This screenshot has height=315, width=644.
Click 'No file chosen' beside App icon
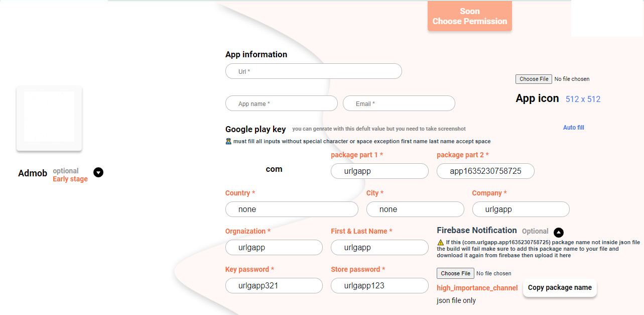tap(572, 79)
